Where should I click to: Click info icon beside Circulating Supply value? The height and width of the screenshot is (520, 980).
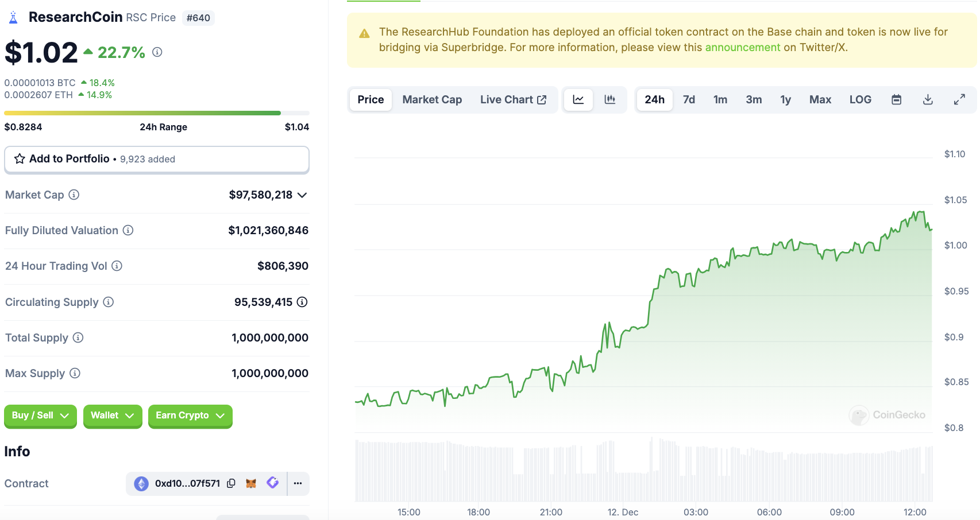tap(302, 302)
